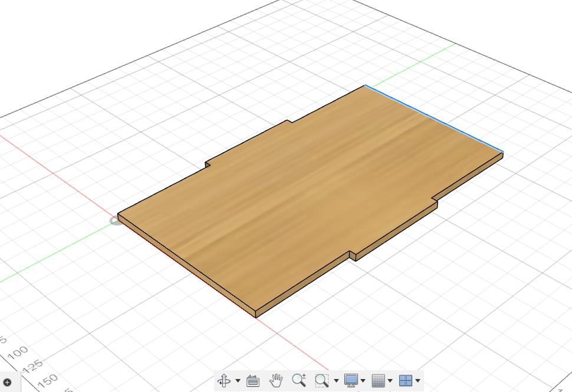The image size is (572, 392).
Task: Expand the Grid and Snaps dropdown arrow
Action: point(390,381)
